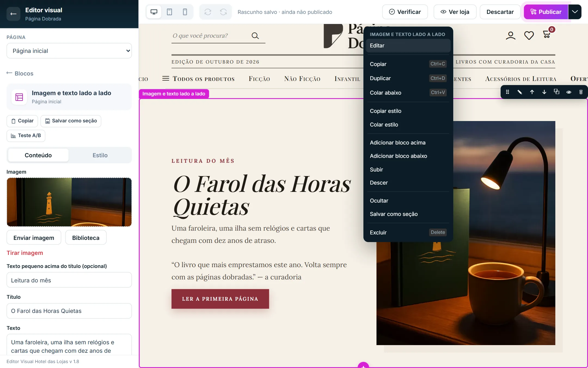Open Ver loja preview
Image resolution: width=588 pixels, height=368 pixels.
pos(455,12)
